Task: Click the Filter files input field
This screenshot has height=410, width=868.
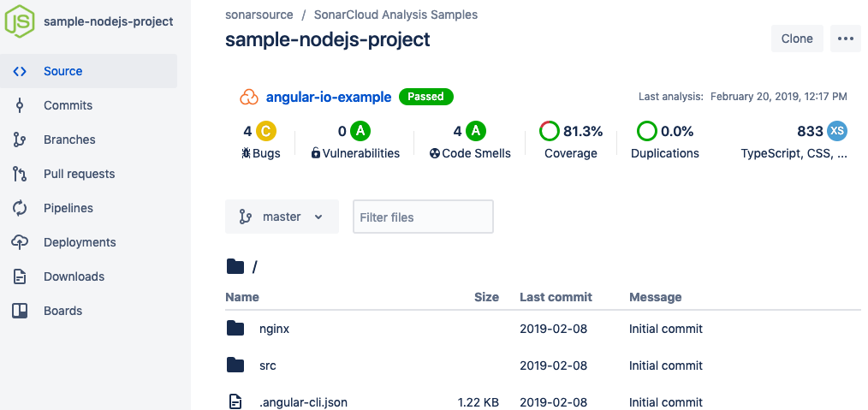Action: coord(423,217)
